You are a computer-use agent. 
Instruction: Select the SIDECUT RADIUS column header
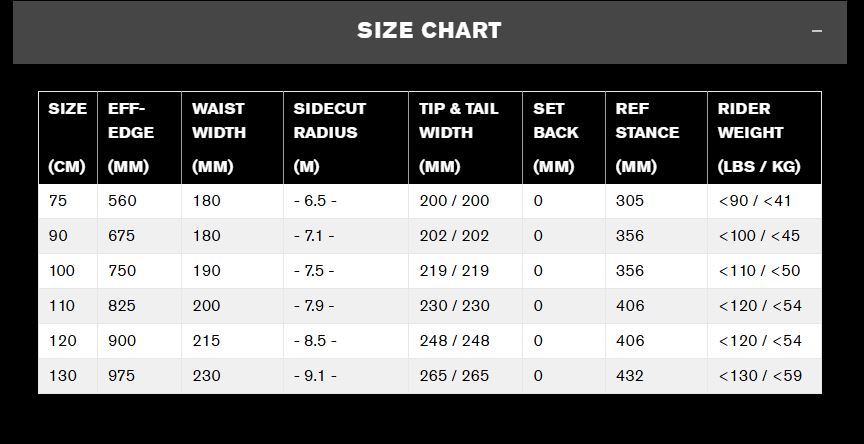pos(330,137)
